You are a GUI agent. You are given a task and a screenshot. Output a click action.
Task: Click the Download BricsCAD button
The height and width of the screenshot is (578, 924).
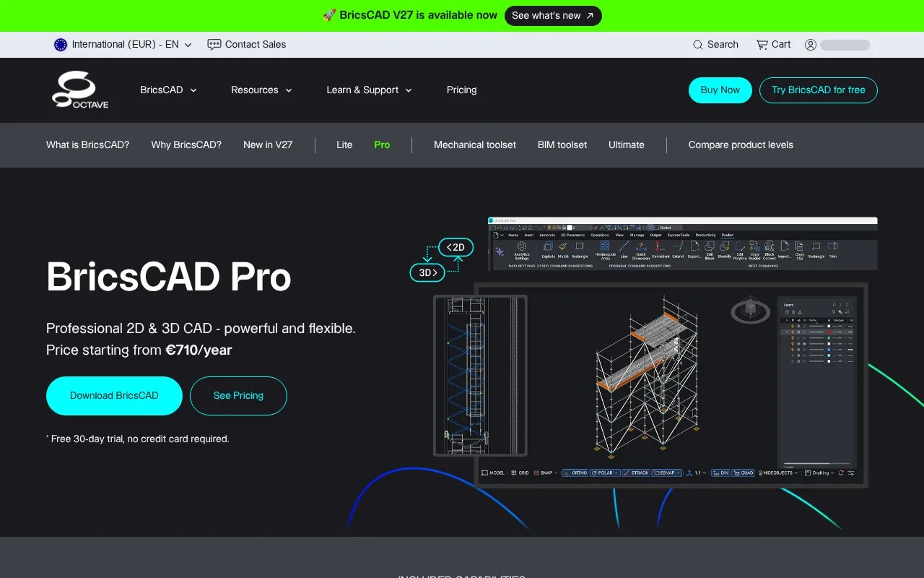[114, 396]
